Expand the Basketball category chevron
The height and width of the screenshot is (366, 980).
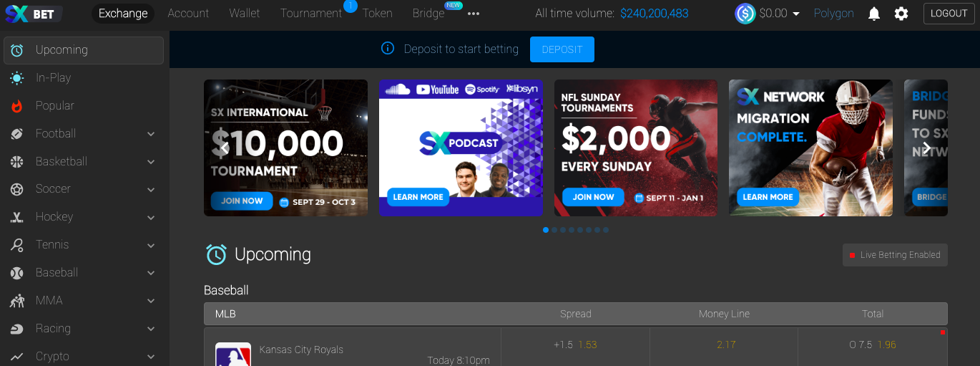point(151,162)
